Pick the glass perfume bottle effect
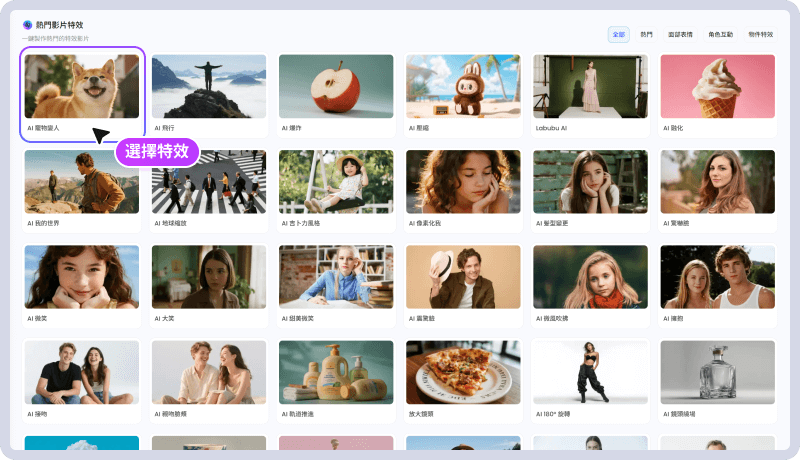Image resolution: width=800 pixels, height=460 pixels. pos(717,372)
